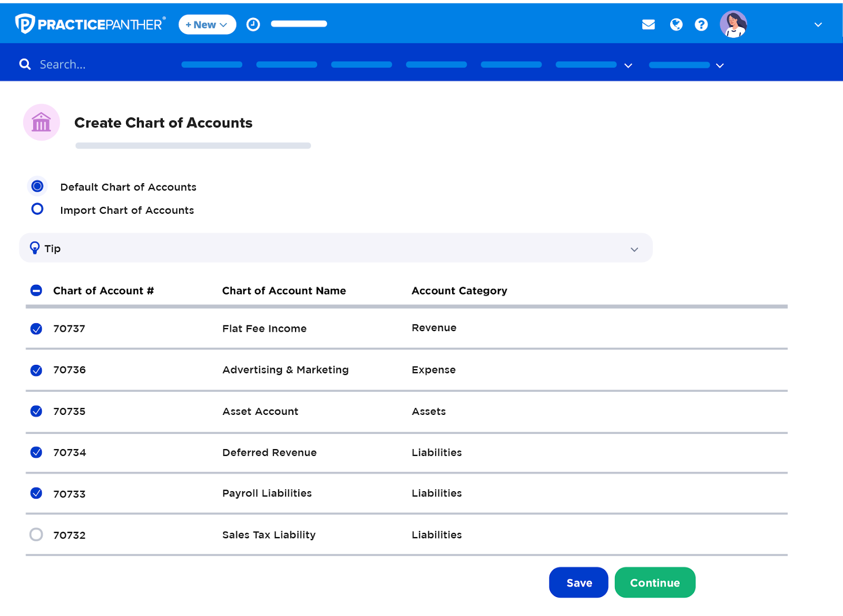Image resolution: width=843 pixels, height=616 pixels.
Task: Open the timer clock icon
Action: coord(253,25)
